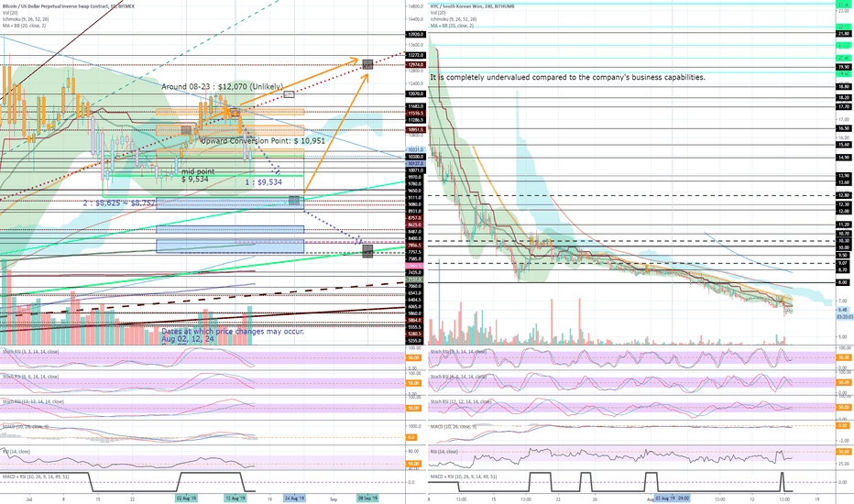Select the 10951.5 price level tag
Viewport: 854px width, 504px height.
[415, 130]
